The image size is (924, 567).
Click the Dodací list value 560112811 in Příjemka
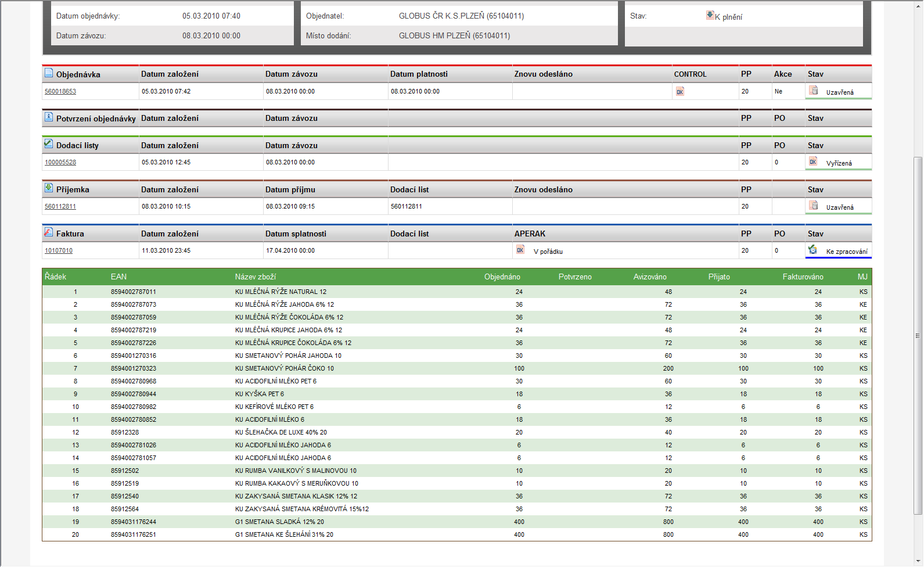pos(407,206)
